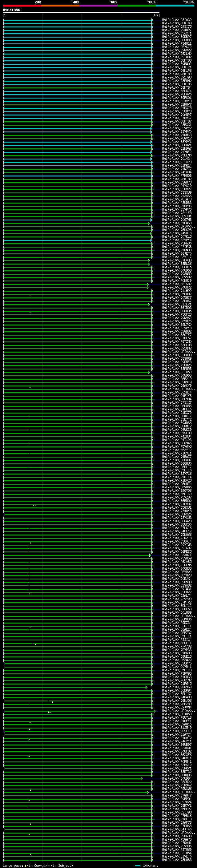
Task: Click the white query sequence ruler bar
Action: [81, 12]
